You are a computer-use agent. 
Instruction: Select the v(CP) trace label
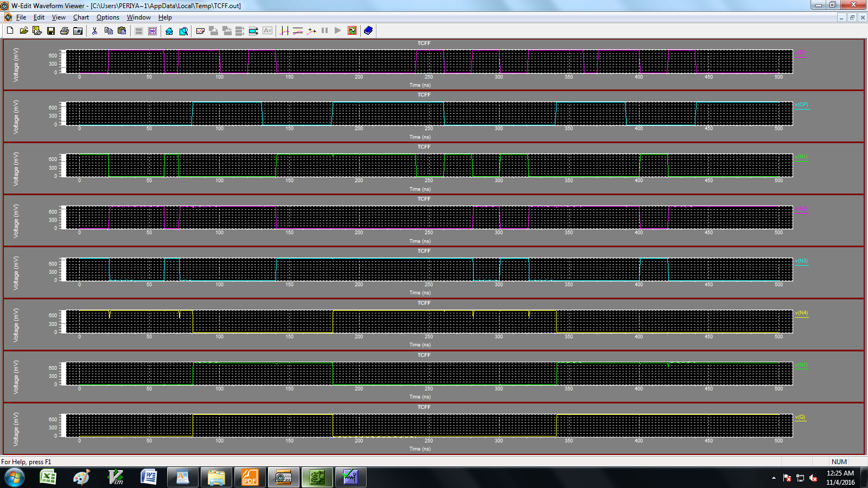point(801,105)
